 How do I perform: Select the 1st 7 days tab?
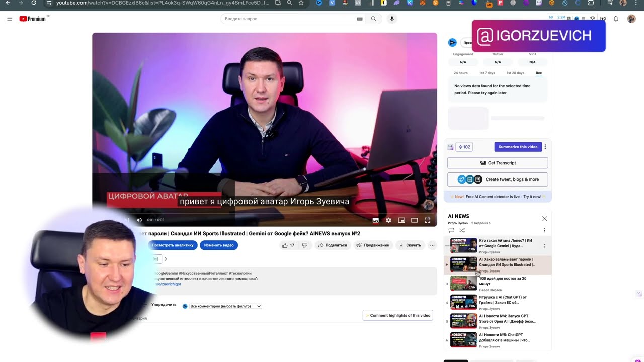coord(487,73)
